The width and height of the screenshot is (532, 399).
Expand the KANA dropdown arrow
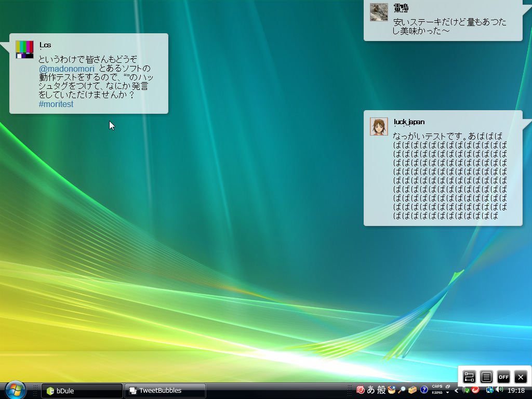coord(447,393)
